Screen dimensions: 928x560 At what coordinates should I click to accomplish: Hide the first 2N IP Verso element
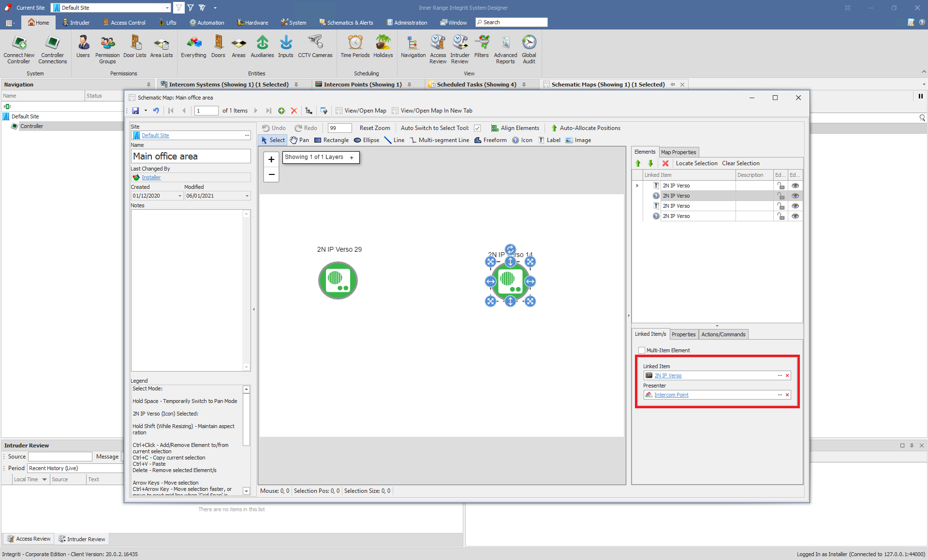coord(795,186)
